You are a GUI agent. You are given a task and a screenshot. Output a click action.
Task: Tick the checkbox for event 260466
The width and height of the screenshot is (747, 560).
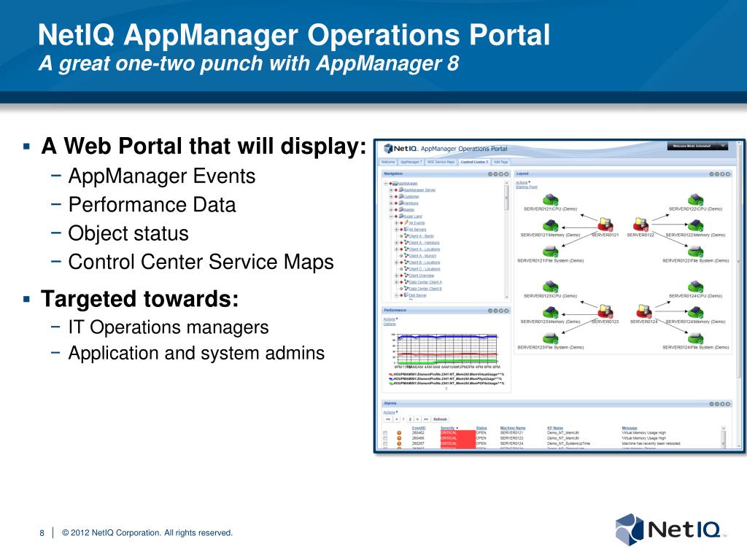click(385, 438)
